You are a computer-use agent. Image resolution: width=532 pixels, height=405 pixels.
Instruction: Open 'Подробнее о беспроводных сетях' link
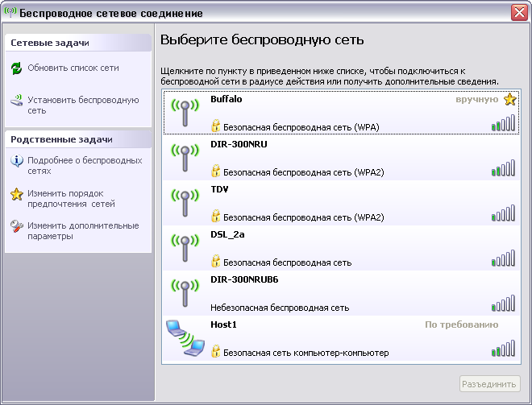(x=85, y=165)
